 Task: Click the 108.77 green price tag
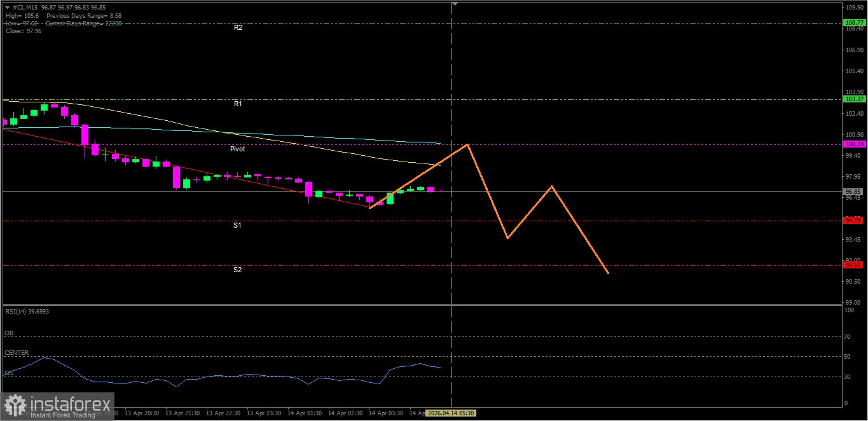(x=853, y=23)
